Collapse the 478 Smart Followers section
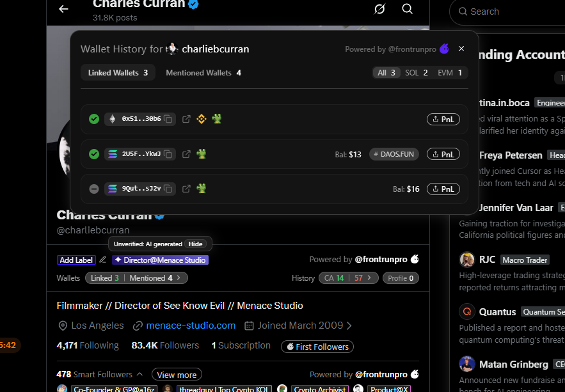The height and width of the screenshot is (392, 565). tap(139, 374)
